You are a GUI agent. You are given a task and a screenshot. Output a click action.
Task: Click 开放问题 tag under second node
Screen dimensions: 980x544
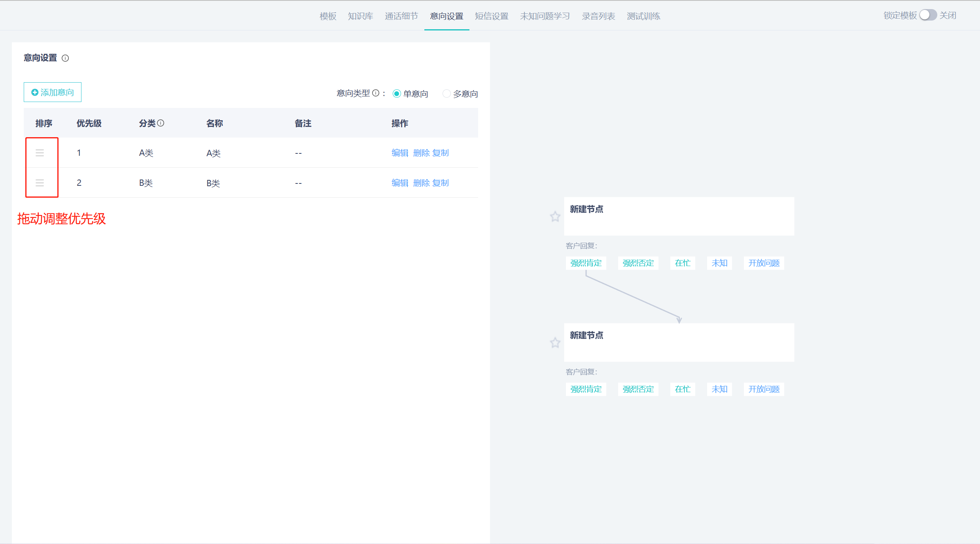point(764,389)
